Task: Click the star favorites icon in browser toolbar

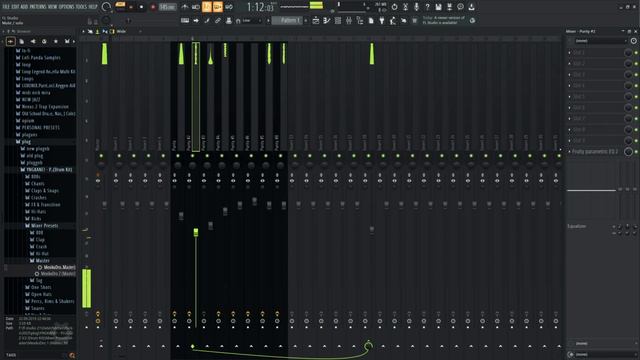Action: (56, 41)
